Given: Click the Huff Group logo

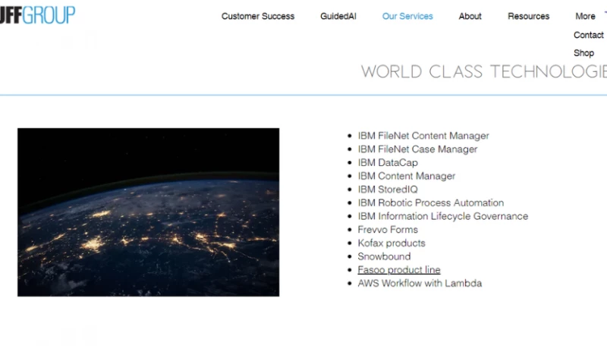Looking at the screenshot, I should coord(37,14).
